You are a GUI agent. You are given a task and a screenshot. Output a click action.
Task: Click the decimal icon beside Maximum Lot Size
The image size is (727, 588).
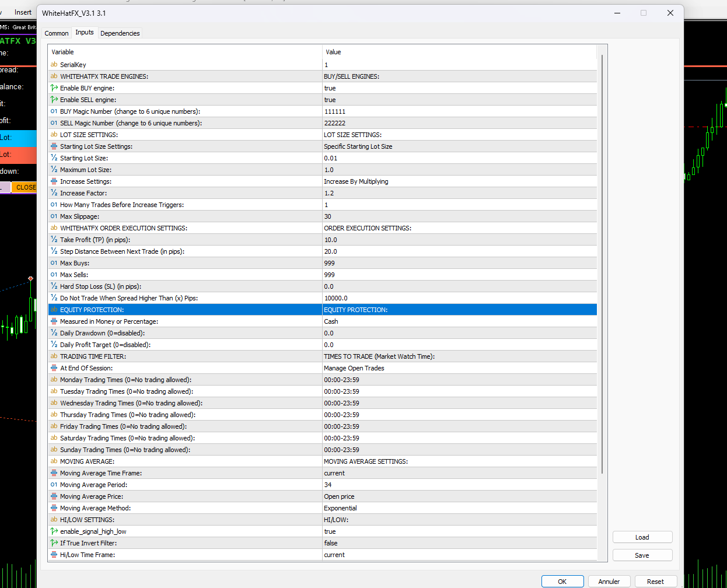[54, 170]
